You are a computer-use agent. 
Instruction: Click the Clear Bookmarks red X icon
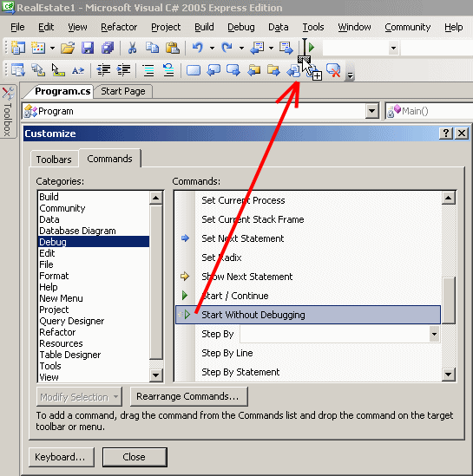(333, 70)
